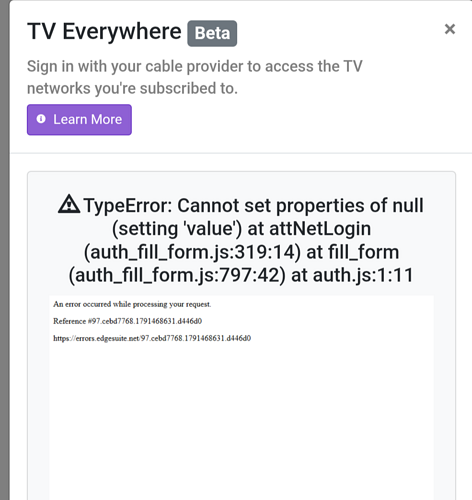
Task: Click 'An error occurred while processing' text
Action: click(132, 304)
